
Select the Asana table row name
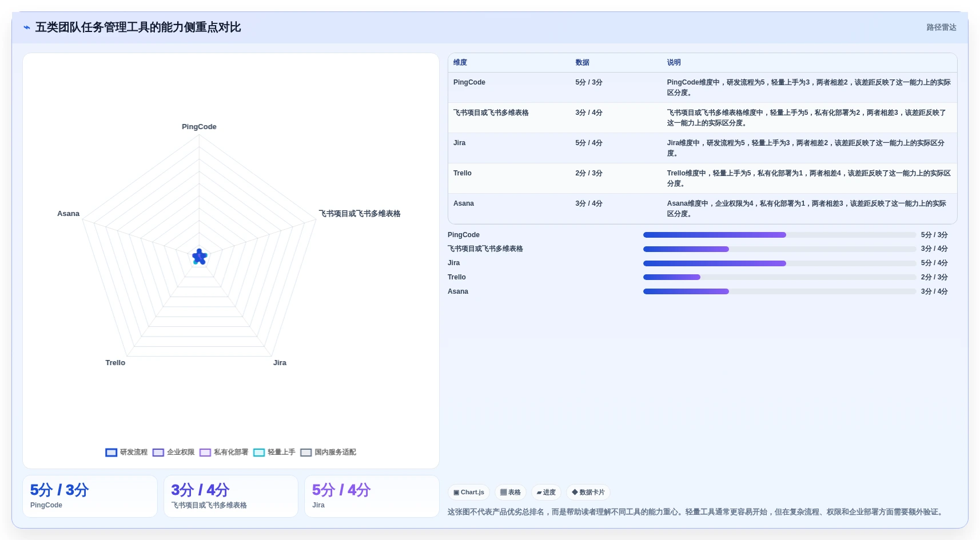pyautogui.click(x=464, y=203)
